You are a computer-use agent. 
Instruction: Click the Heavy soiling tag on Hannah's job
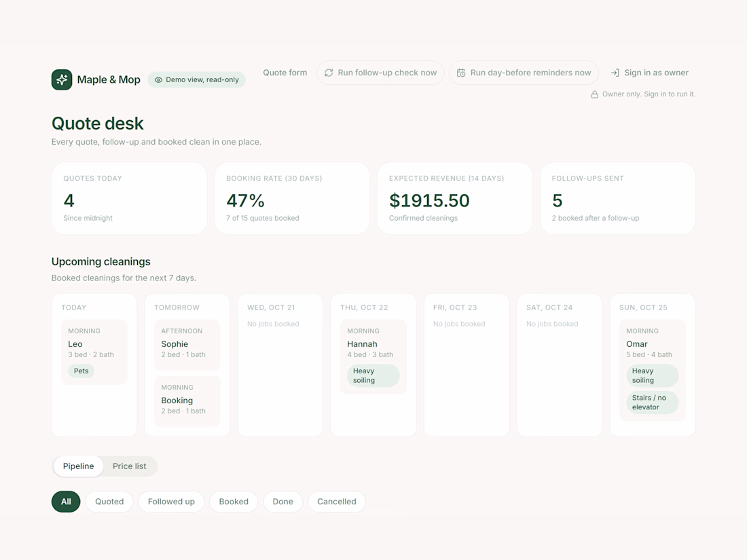(373, 376)
